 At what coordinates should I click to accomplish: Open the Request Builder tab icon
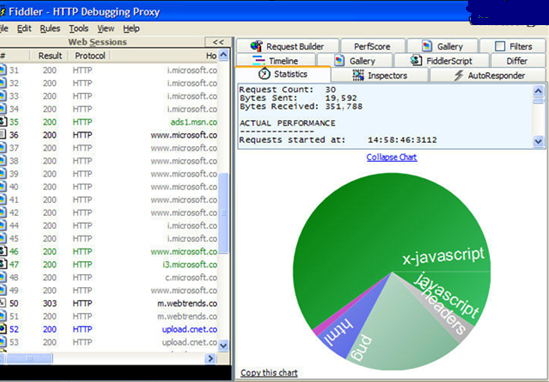(256, 46)
